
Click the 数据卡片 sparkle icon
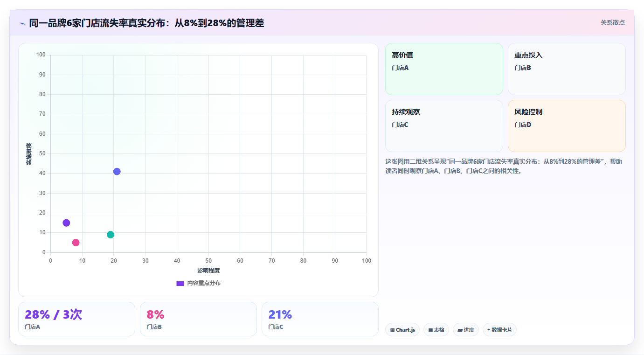(x=489, y=330)
